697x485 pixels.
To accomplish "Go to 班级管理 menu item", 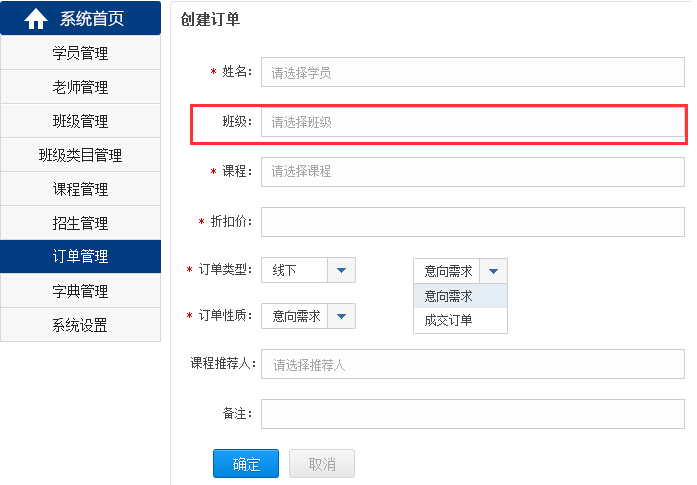I will 80,122.
